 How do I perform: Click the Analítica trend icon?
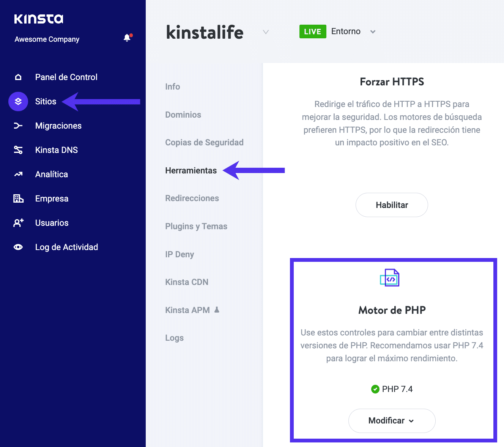18,175
